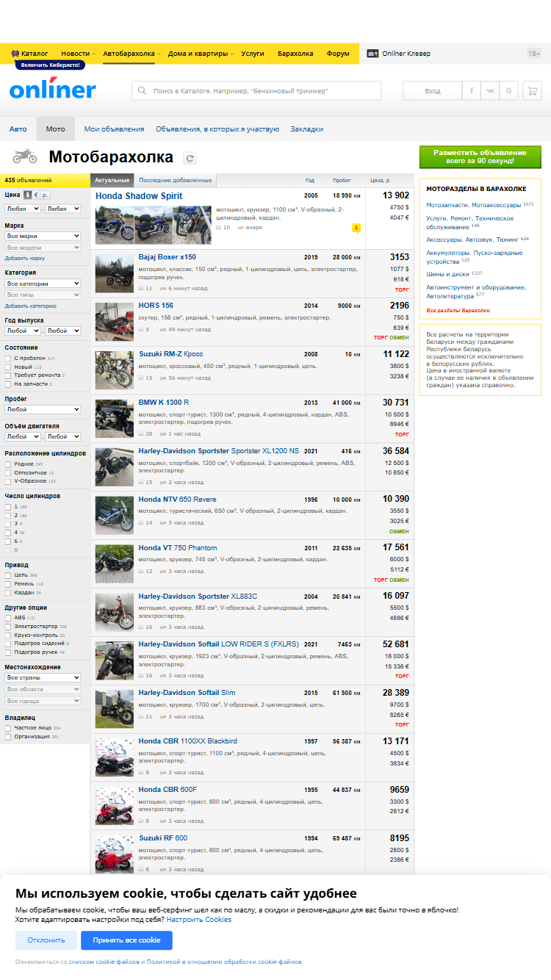Viewport: 551px width, 980px height.
Task: Open the Все категории dropdown
Action: (x=43, y=284)
